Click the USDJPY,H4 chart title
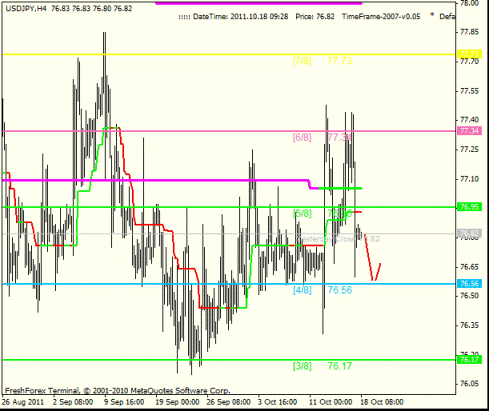 26,9
